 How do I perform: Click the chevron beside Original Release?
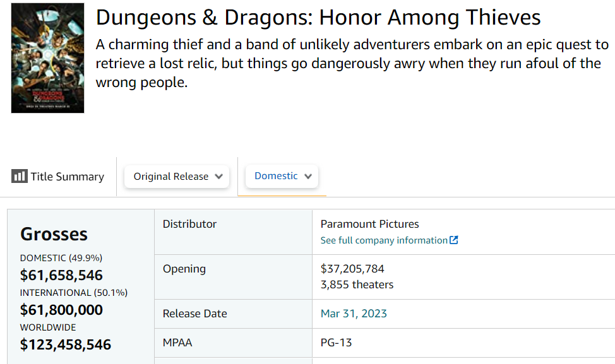pos(219,177)
